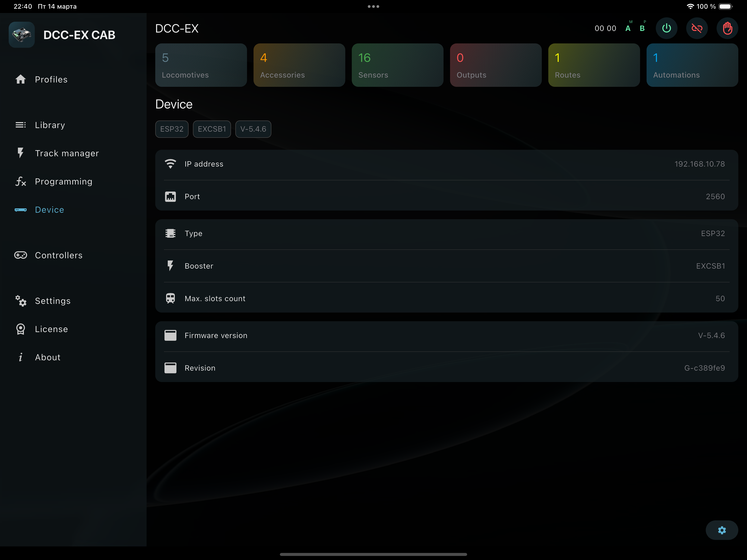Click Revision value G-c389fe9

(705, 368)
